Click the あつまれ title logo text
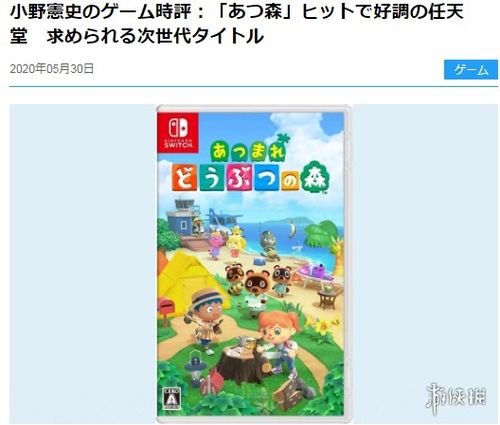Screen dimensions: 500x425 click(x=248, y=151)
